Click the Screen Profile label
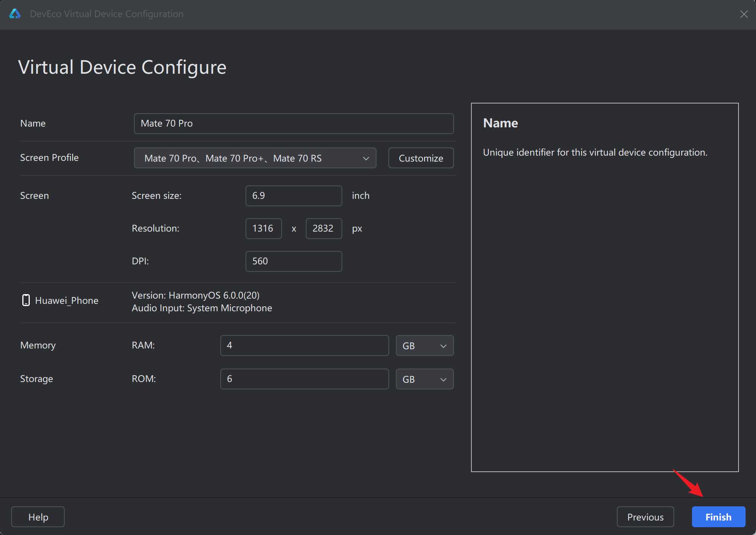 pyautogui.click(x=49, y=157)
